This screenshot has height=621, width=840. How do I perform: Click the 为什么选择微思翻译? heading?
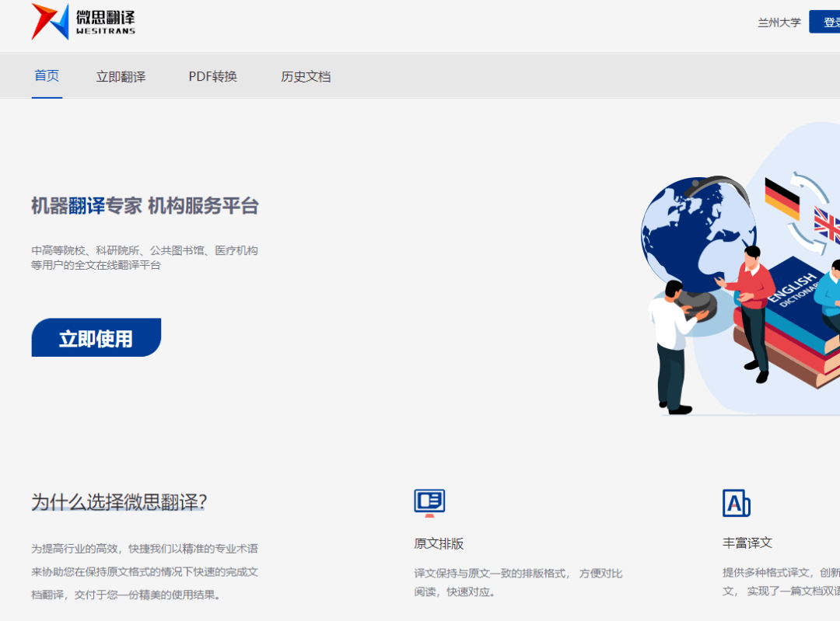pyautogui.click(x=119, y=502)
